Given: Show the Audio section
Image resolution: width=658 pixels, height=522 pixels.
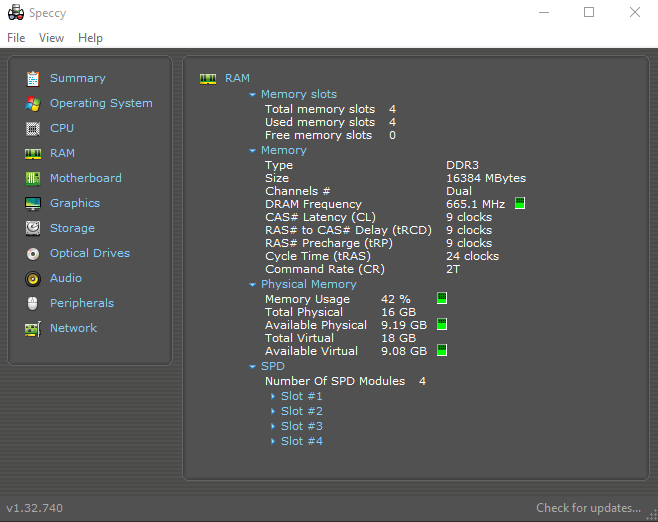Looking at the screenshot, I should click(65, 278).
